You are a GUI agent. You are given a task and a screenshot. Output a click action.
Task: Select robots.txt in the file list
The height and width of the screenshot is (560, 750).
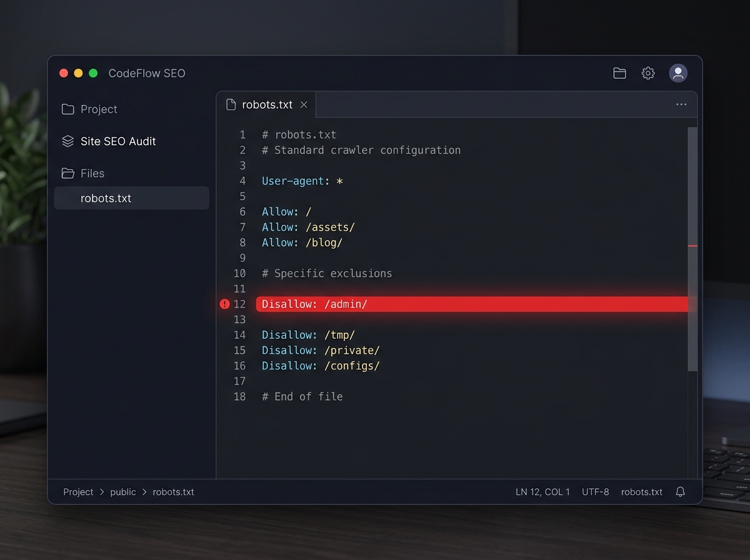(x=131, y=198)
